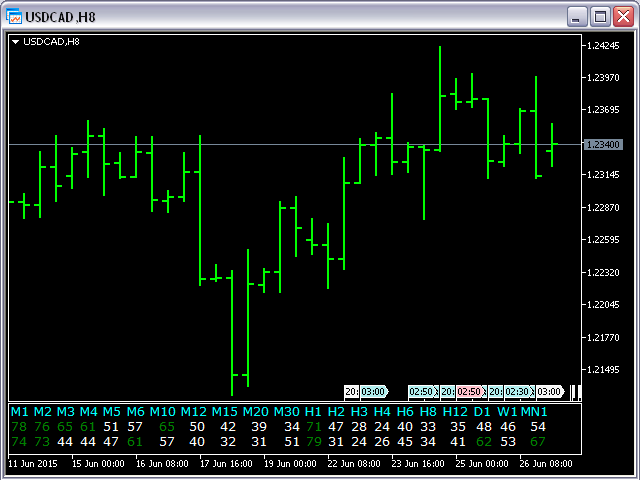Viewport: 640px width, 480px height.
Task: Select the cyan 02:50 event marker
Action: pyautogui.click(x=423, y=392)
